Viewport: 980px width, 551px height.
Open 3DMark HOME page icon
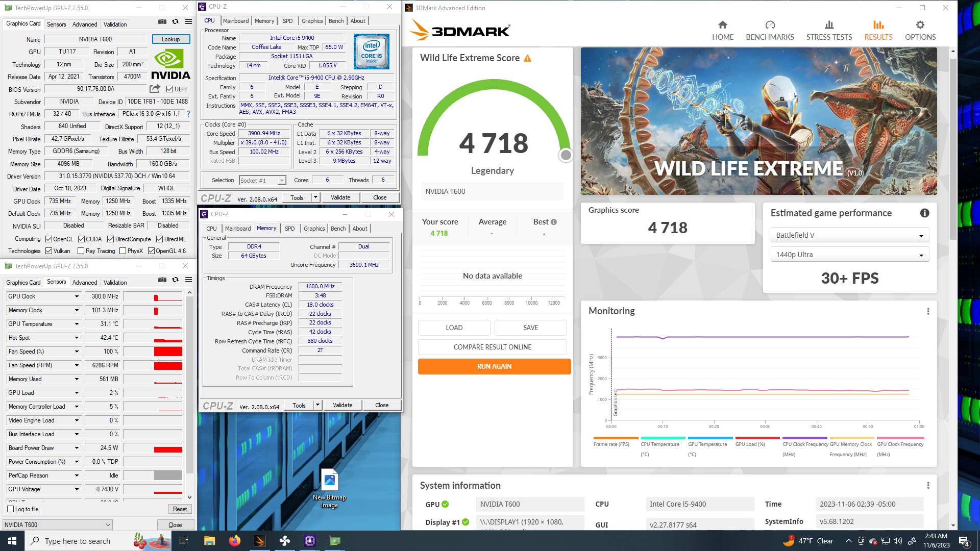(x=722, y=25)
